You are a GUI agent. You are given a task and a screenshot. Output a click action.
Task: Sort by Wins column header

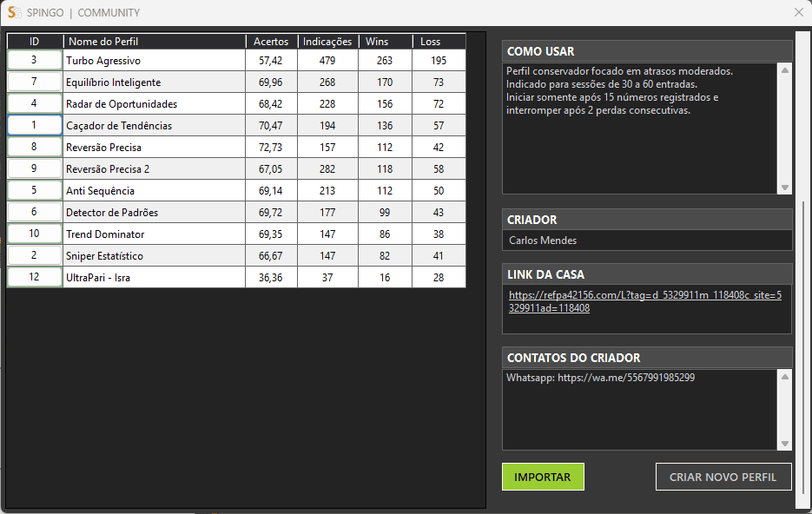click(386, 42)
